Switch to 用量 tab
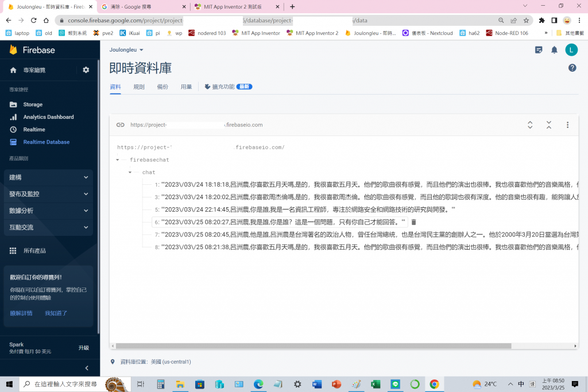 click(186, 87)
